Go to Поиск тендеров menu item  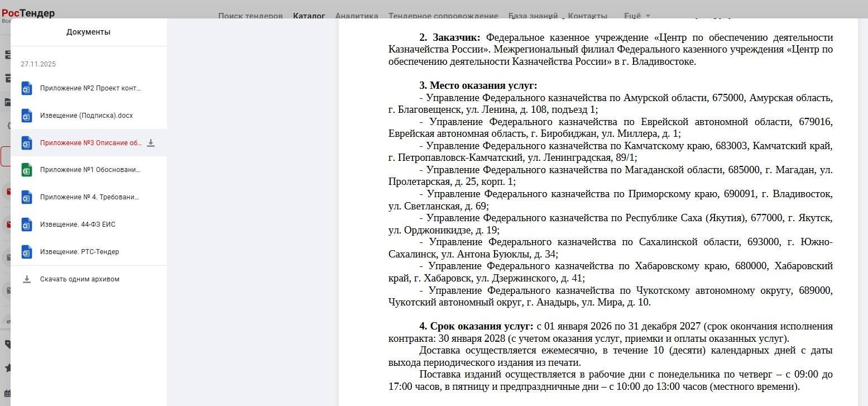pos(250,16)
